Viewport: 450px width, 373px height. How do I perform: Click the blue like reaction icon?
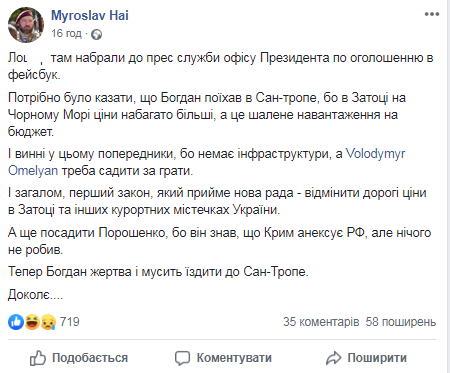[x=16, y=322]
